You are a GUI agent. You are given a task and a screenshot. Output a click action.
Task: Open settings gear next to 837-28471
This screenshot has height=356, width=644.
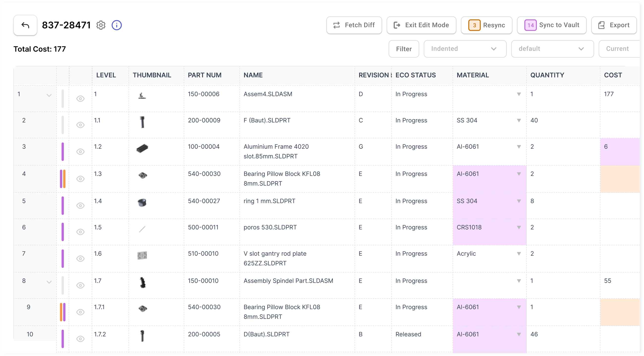(101, 25)
